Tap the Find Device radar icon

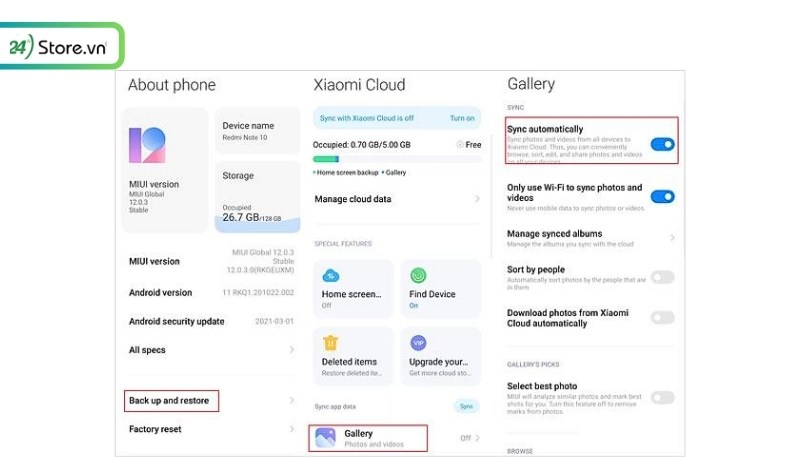pyautogui.click(x=418, y=275)
